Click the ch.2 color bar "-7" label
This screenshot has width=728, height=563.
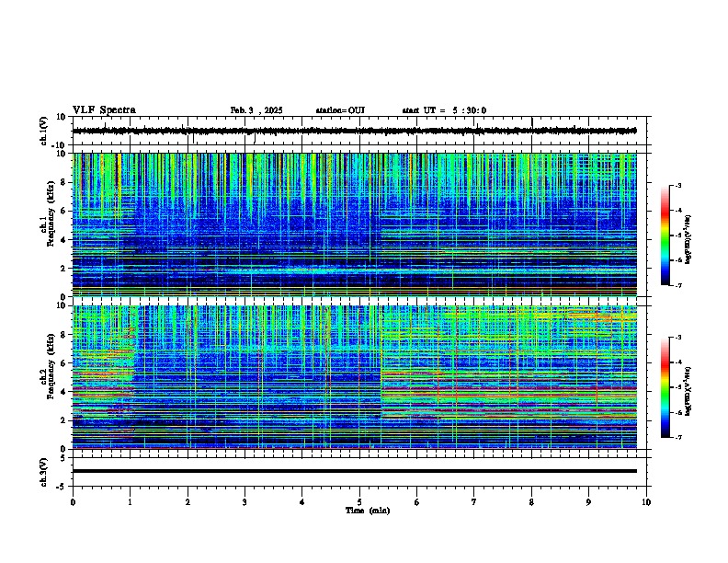click(x=678, y=437)
